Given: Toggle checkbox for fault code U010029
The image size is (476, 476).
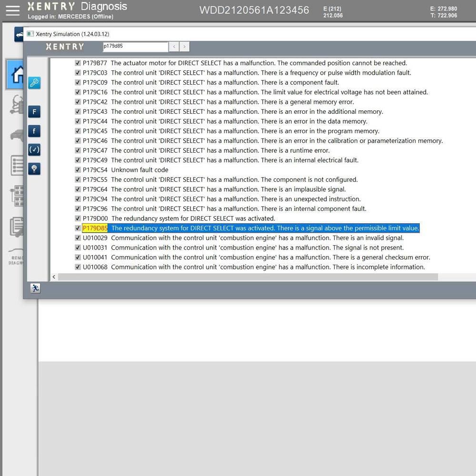Looking at the screenshot, I should pos(78,238).
